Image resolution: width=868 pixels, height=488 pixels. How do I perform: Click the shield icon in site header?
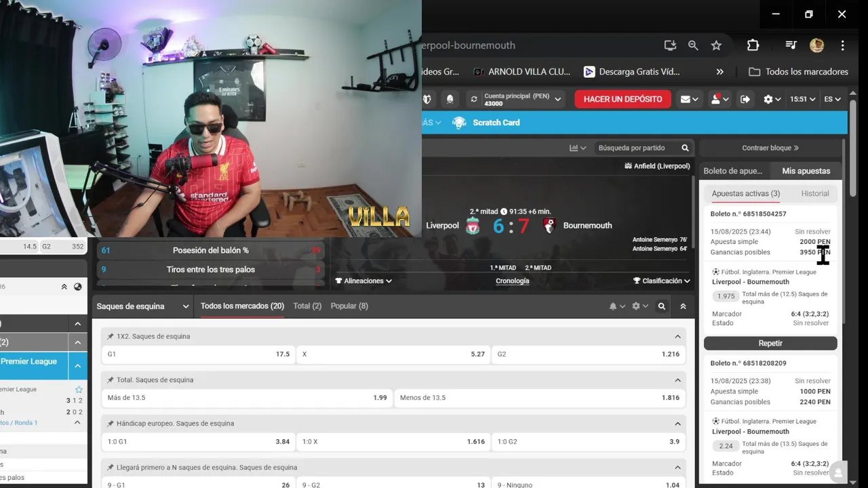click(427, 100)
